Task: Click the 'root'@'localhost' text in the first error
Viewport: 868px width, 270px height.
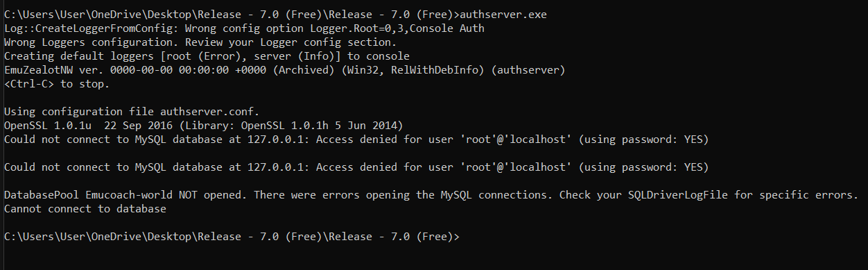Action: point(515,139)
